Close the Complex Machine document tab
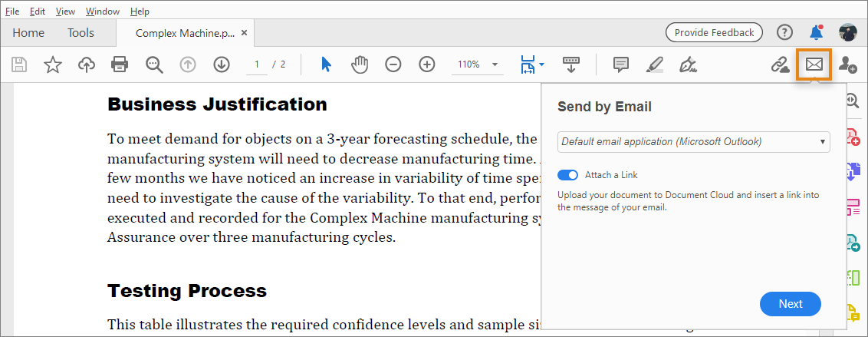The width and height of the screenshot is (868, 337). [244, 33]
